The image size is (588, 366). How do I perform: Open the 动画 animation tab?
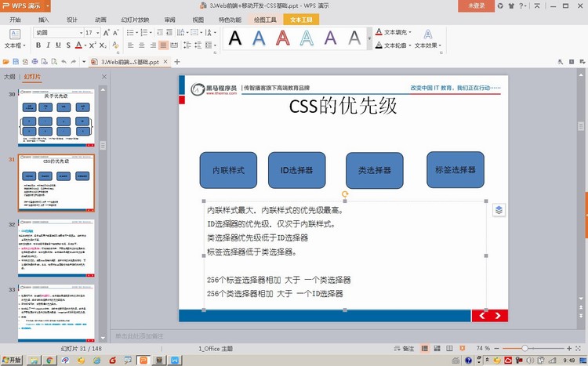(x=100, y=20)
